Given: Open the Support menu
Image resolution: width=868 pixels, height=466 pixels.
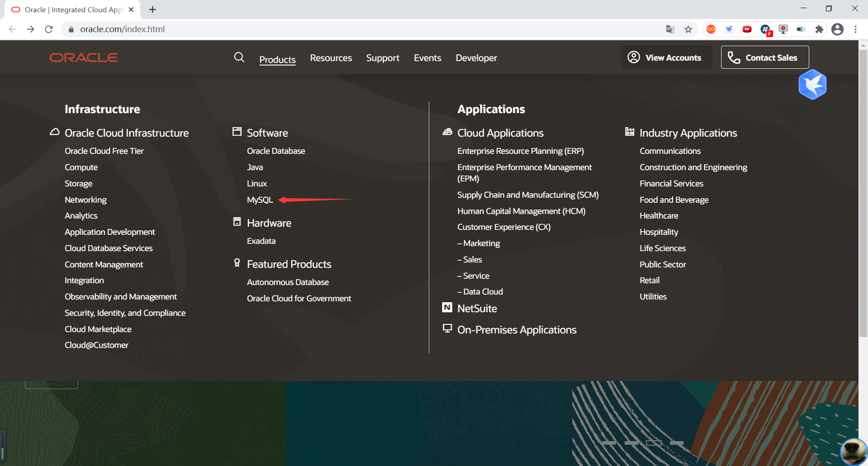Looking at the screenshot, I should pyautogui.click(x=383, y=58).
